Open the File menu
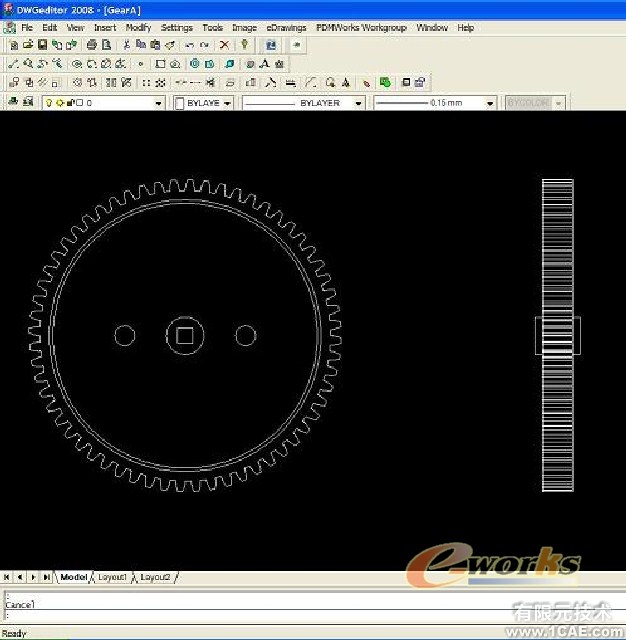This screenshot has height=640, width=626. [x=27, y=28]
